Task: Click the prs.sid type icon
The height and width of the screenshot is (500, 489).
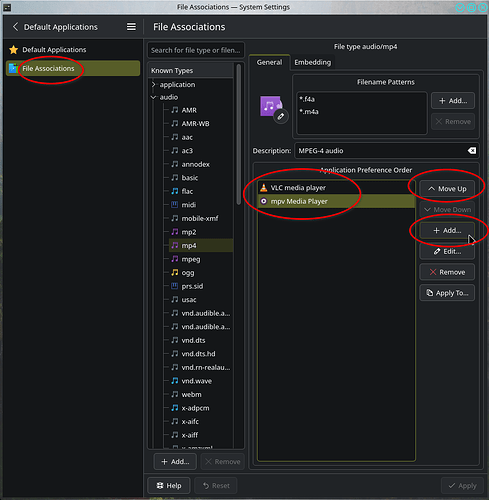Action: [x=175, y=286]
